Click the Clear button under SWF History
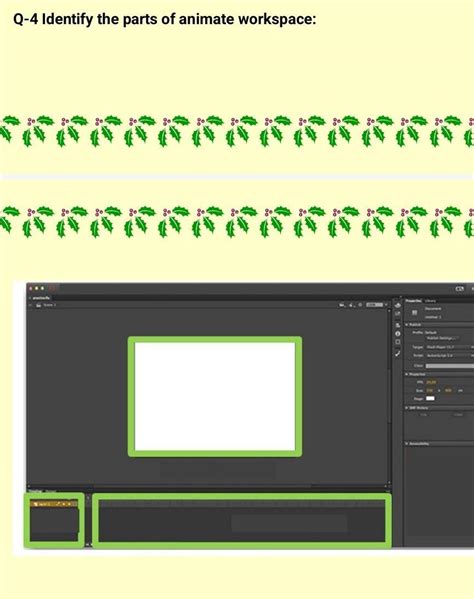Viewport: 474px width, 599px height. [x=458, y=415]
